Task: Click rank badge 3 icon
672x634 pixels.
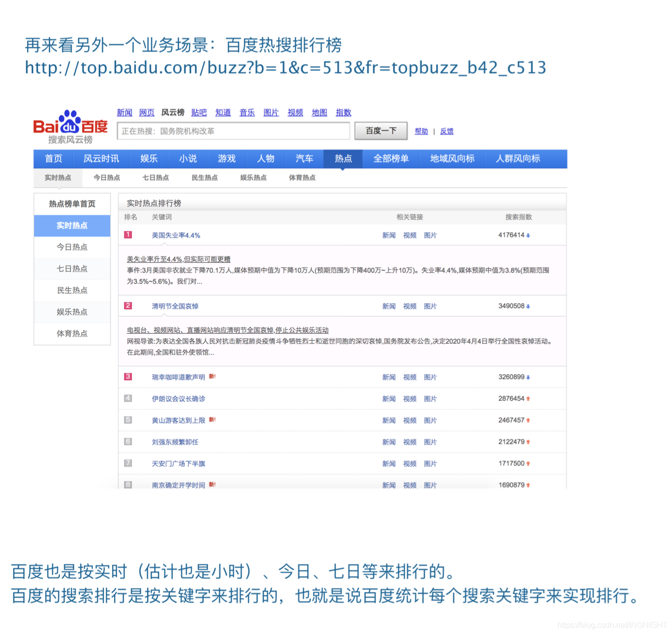Action: pyautogui.click(x=128, y=377)
